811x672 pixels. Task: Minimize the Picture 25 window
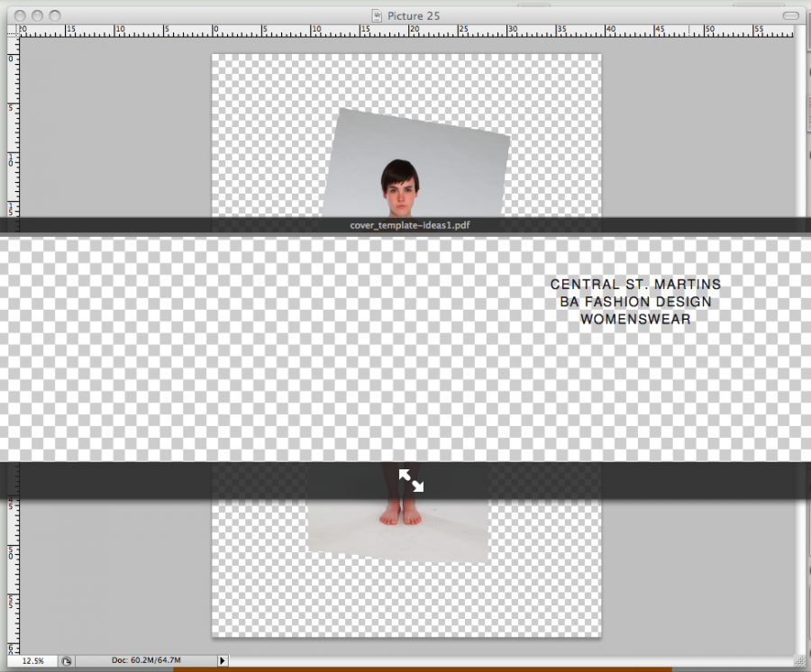(37, 15)
